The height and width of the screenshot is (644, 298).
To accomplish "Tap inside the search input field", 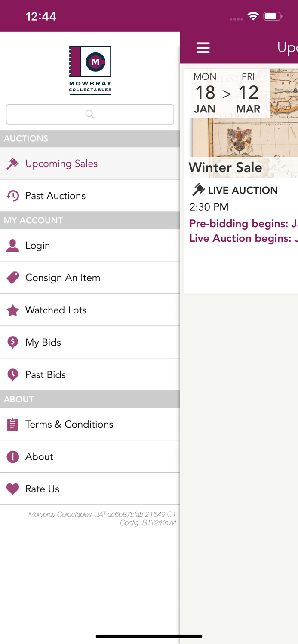I will point(90,114).
